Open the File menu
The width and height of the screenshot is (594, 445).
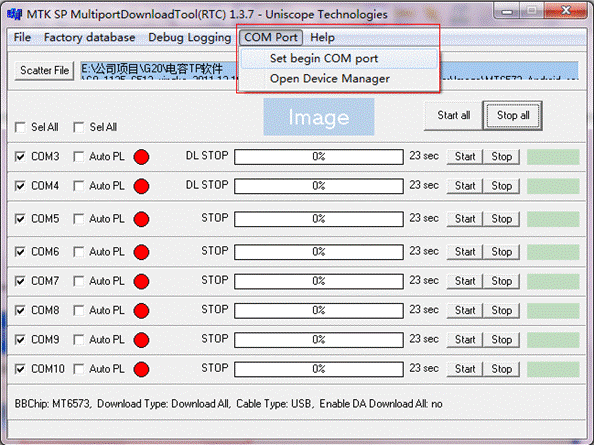22,37
